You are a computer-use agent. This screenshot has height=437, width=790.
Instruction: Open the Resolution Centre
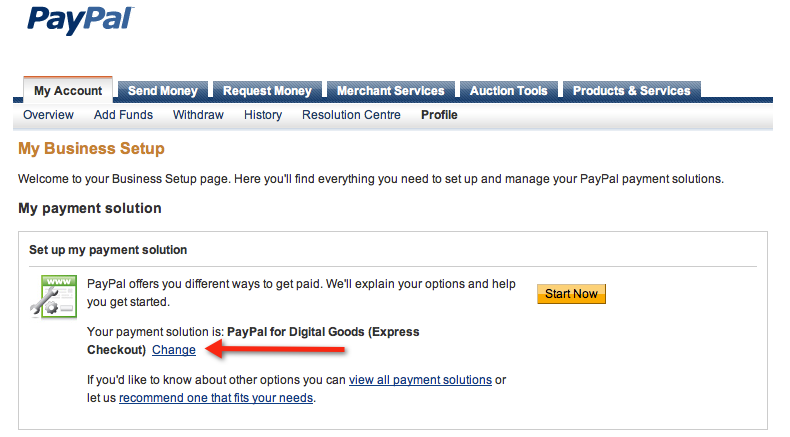pos(351,115)
